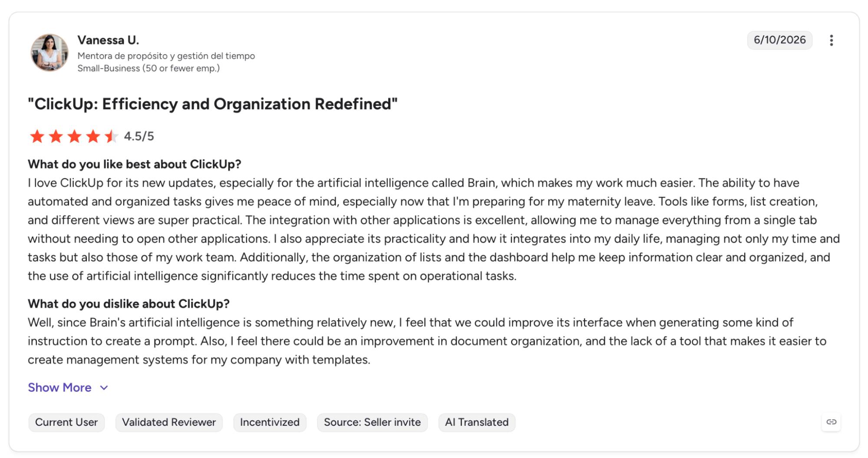
Task: Click the Show More link
Action: [x=59, y=387]
